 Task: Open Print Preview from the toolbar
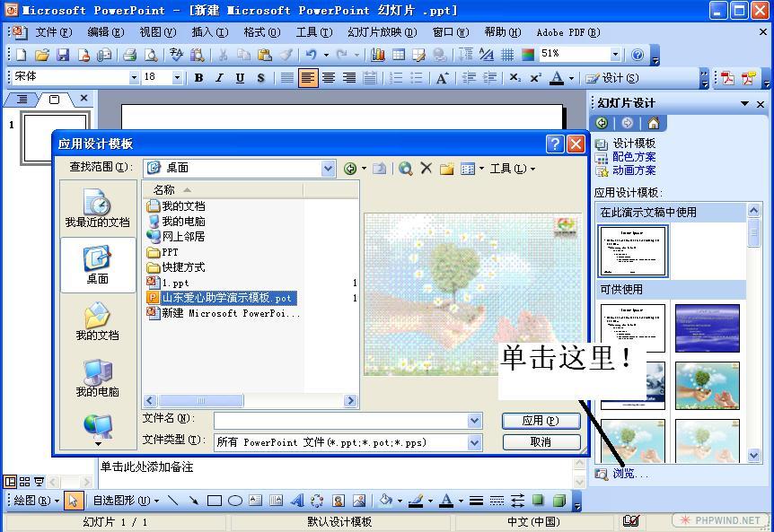[151, 54]
